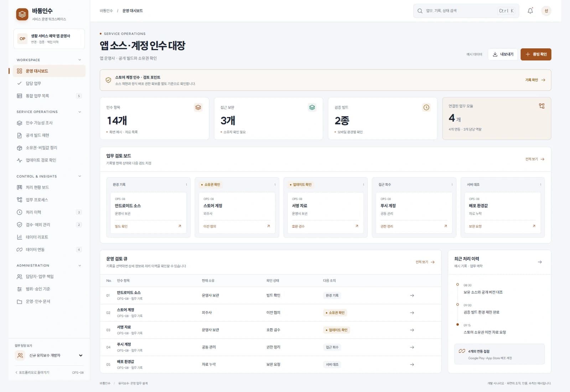The image size is (570, 392).
Task: Open the 스토어 계정 card arrow icon
Action: pos(268,226)
